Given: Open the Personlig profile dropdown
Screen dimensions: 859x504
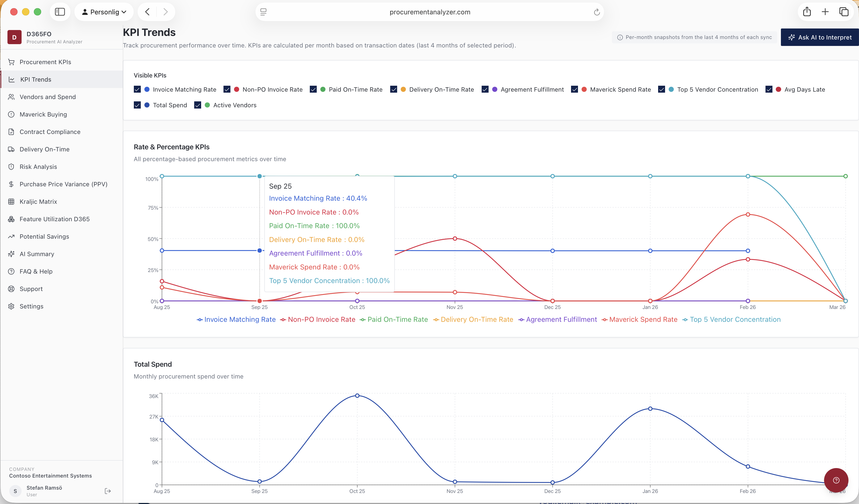Looking at the screenshot, I should tap(104, 12).
